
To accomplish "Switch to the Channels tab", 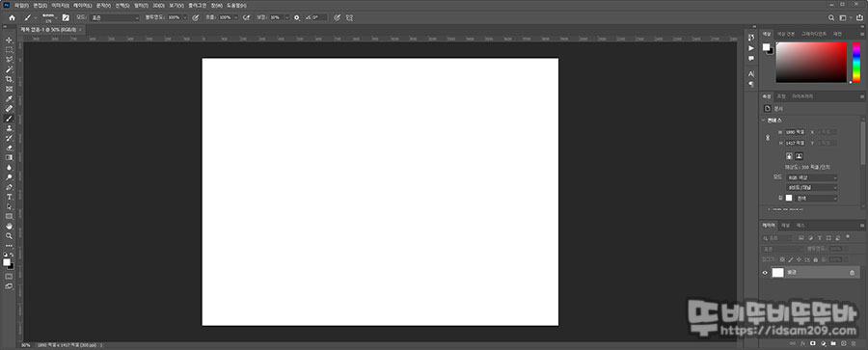I will point(785,226).
